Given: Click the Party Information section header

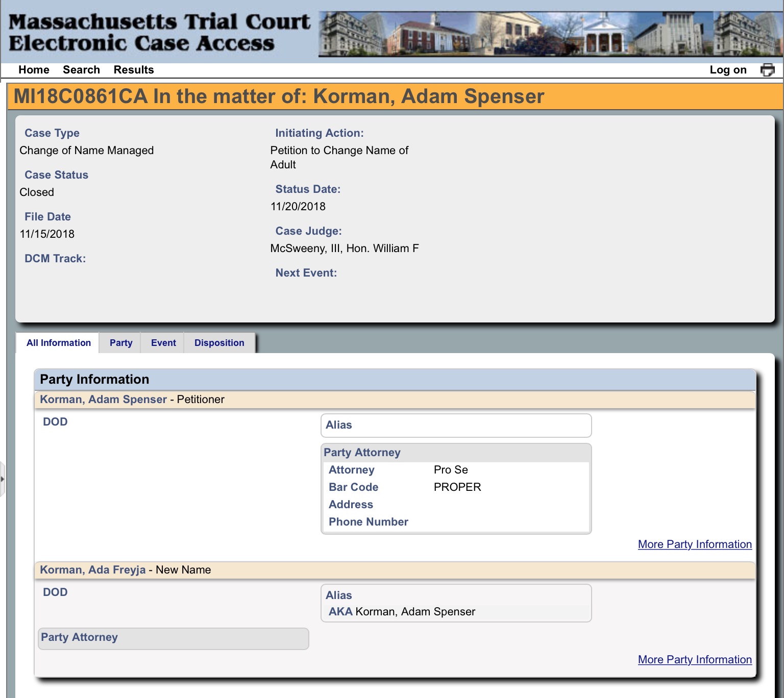Looking at the screenshot, I should point(395,380).
